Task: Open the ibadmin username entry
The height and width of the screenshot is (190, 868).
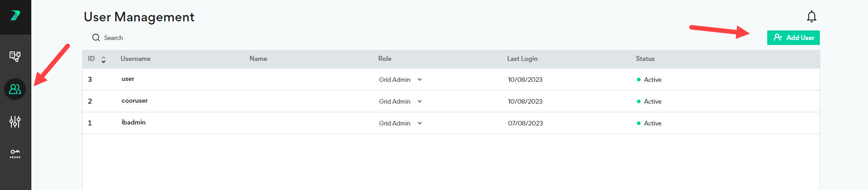Action: pos(133,122)
